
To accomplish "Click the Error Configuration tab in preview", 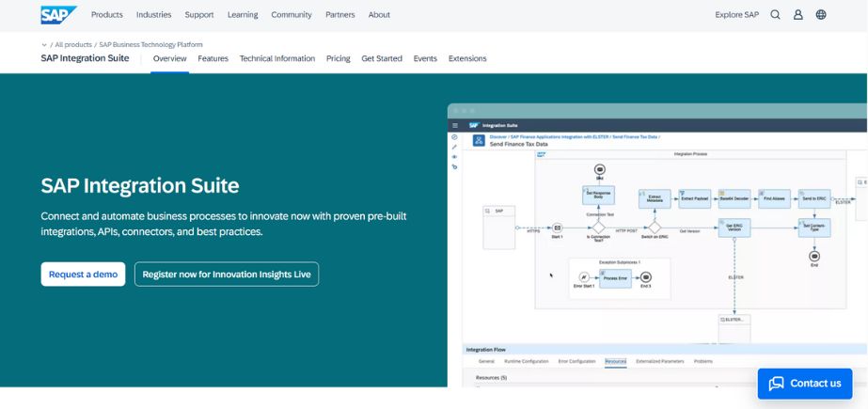I will pyautogui.click(x=576, y=361).
